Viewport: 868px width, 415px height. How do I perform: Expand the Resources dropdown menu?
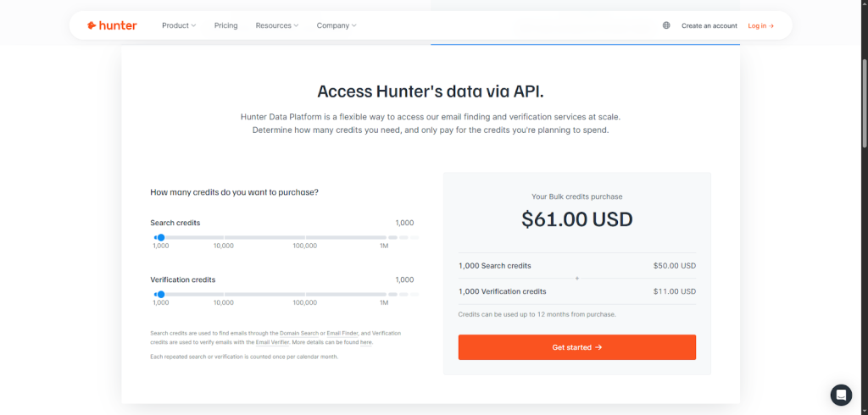277,25
